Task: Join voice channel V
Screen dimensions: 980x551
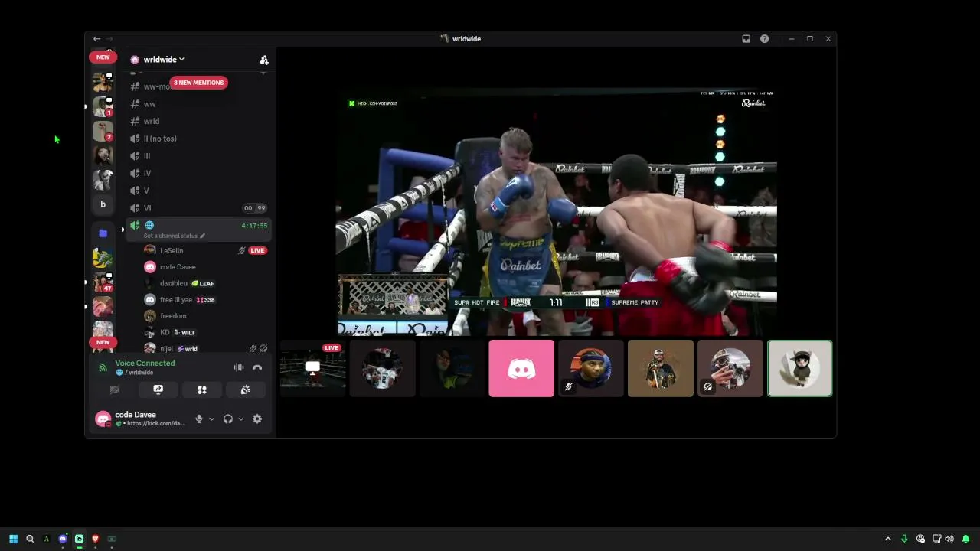Action: (x=198, y=191)
